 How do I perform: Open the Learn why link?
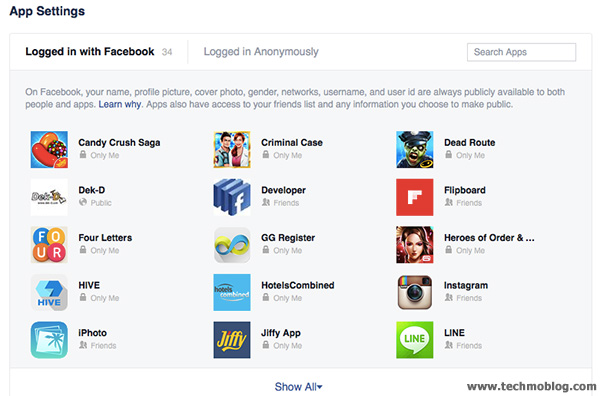pos(120,104)
